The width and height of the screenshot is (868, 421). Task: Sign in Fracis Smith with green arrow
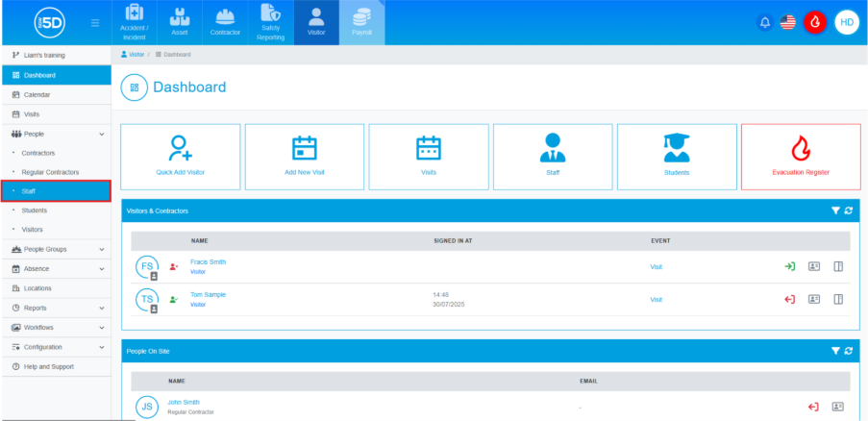point(789,266)
